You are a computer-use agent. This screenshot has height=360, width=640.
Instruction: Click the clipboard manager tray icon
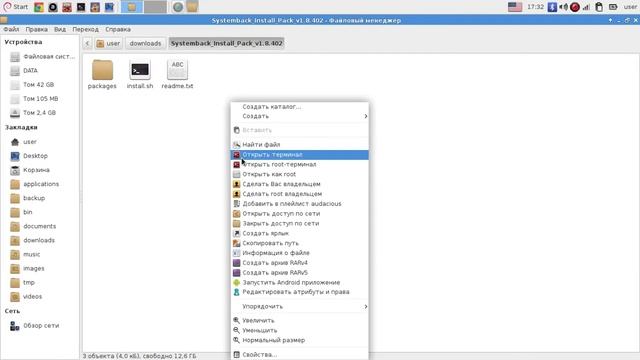(x=599, y=7)
